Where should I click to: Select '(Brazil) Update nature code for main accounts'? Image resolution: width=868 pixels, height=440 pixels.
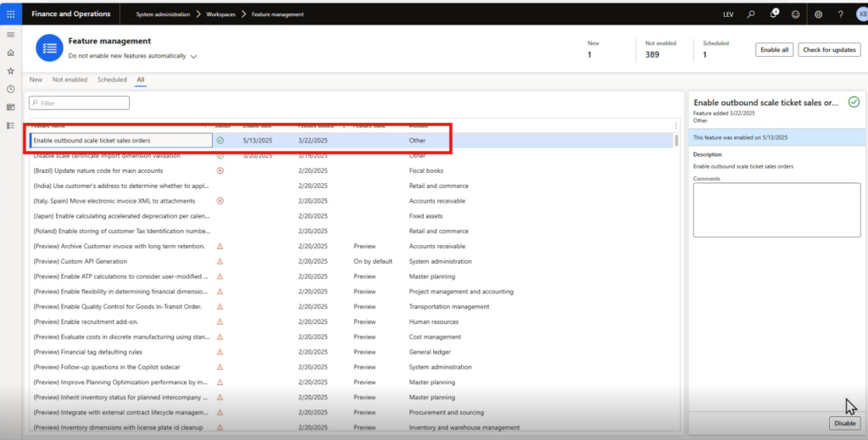click(x=353, y=170)
